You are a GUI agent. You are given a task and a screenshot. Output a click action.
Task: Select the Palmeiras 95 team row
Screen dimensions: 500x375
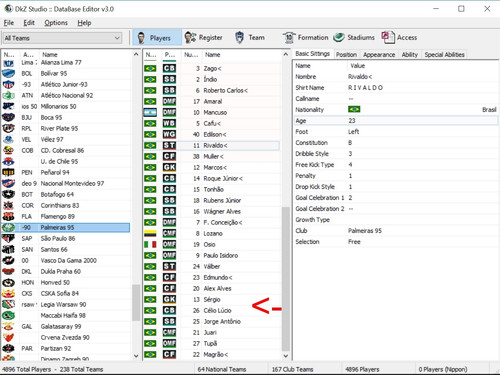[66, 227]
